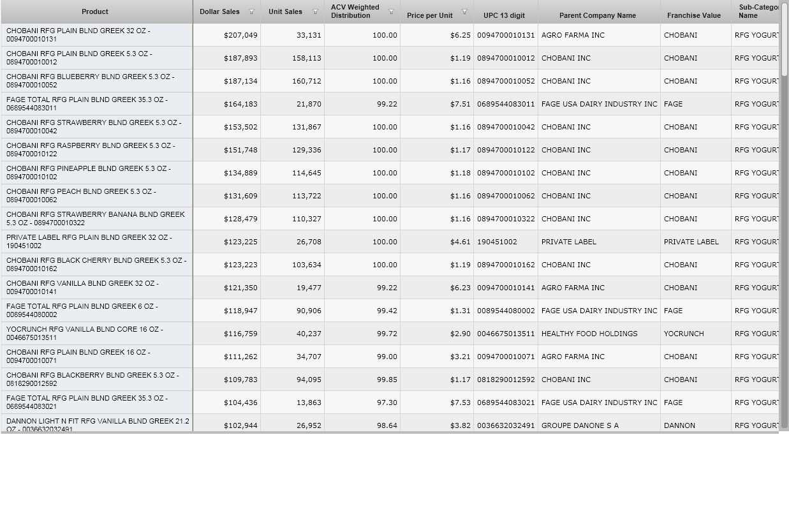
Task: Select the Dannon Light N Fit Vanilla row
Action: (x=96, y=424)
